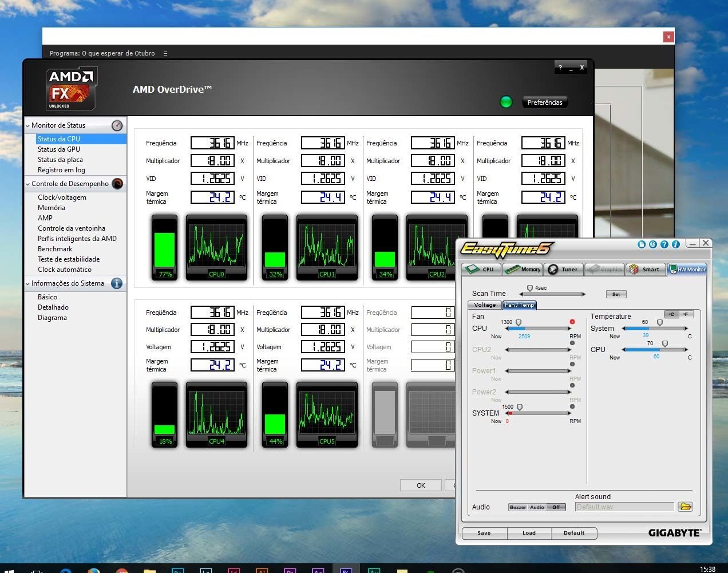Image resolution: width=728 pixels, height=573 pixels.
Task: Click the EasyTune6 help question mark icon
Action: pyautogui.click(x=664, y=244)
